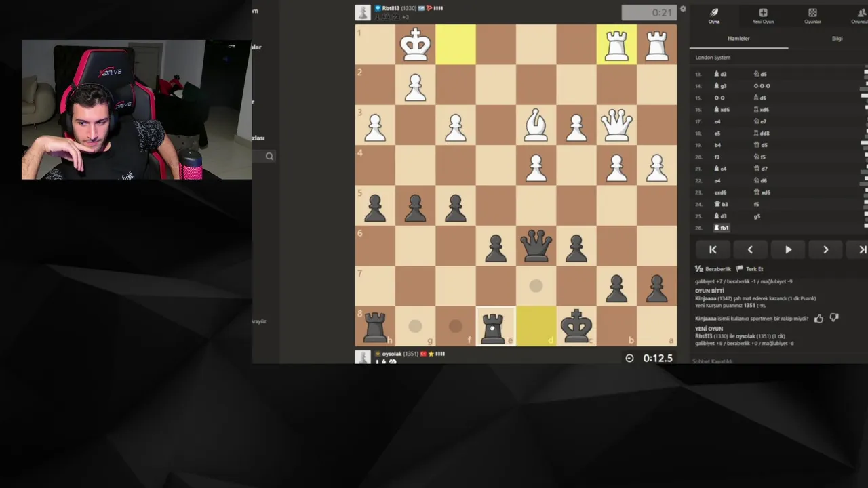The width and height of the screenshot is (868, 488).
Task: Select black move g5 on row 25
Action: [x=757, y=216]
